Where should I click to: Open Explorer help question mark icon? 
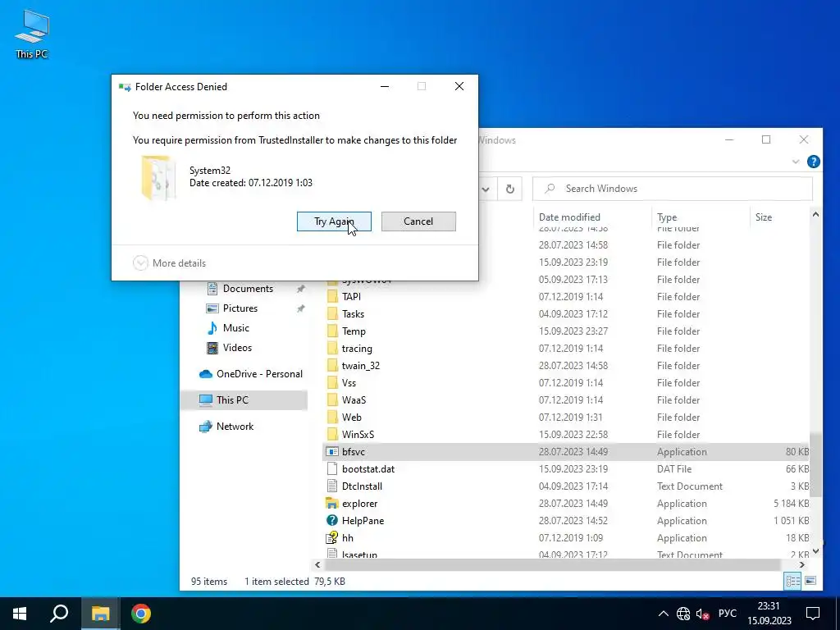(813, 162)
